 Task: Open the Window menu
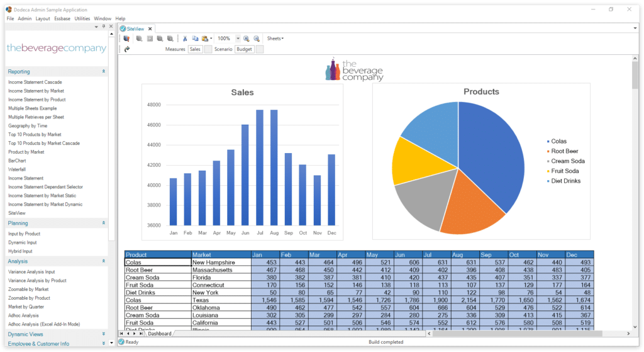pyautogui.click(x=103, y=18)
